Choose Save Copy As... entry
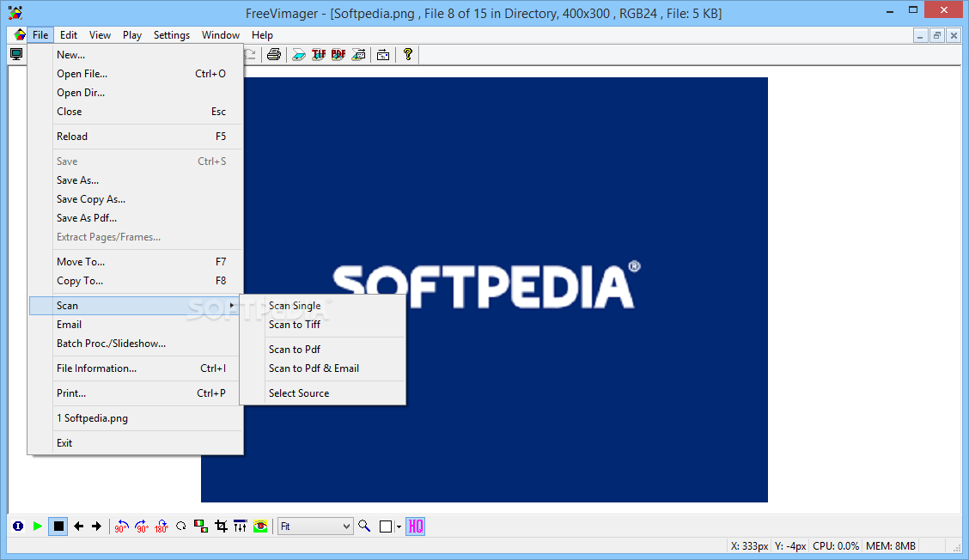This screenshot has width=969, height=560. (136, 199)
